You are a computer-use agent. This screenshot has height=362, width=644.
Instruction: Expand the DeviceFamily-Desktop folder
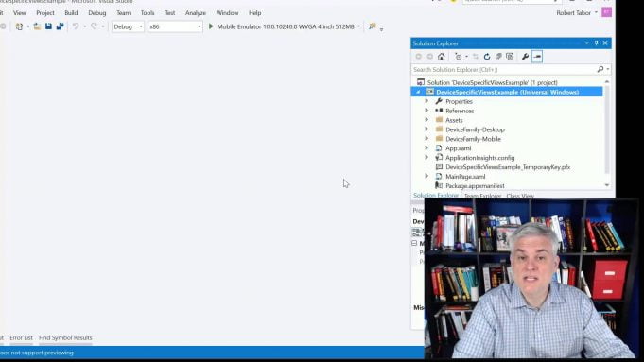[426, 129]
